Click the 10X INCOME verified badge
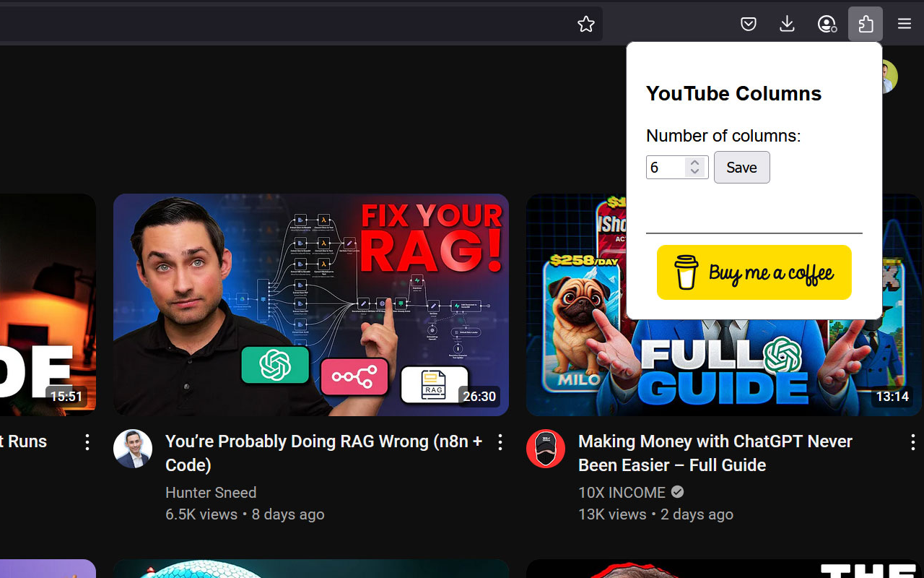Screen dimensions: 924x578 tap(677, 492)
